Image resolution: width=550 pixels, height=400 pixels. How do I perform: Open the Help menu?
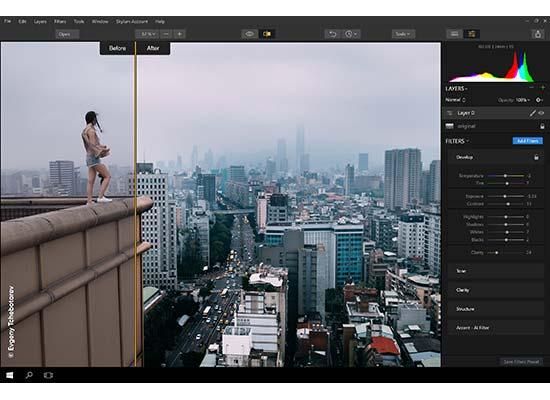(x=160, y=21)
